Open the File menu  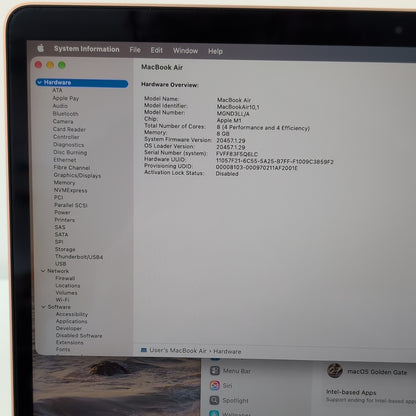coord(135,50)
